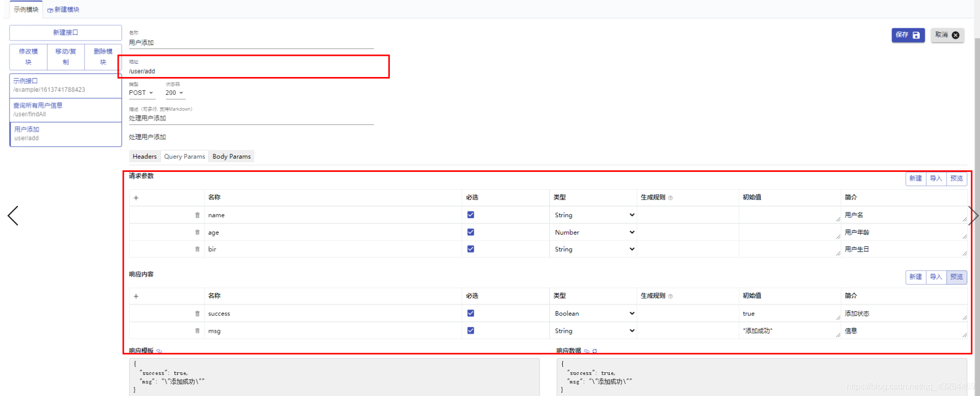Add a row with response content plus icon

136,296
